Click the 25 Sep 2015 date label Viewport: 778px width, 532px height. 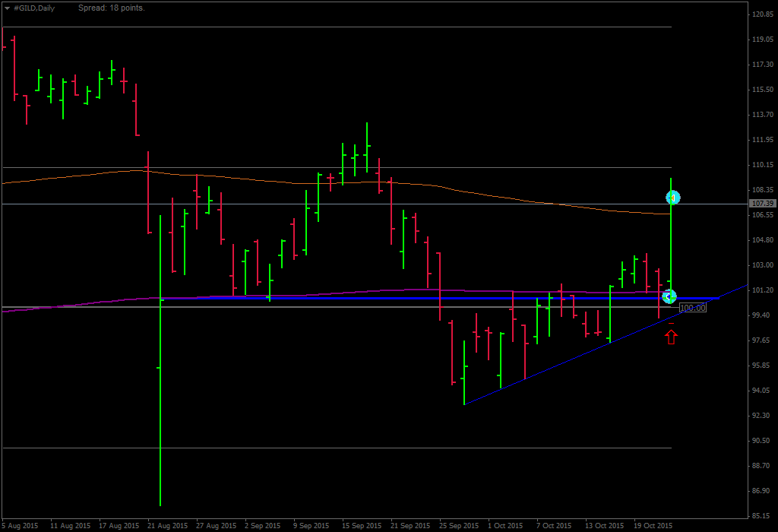pyautogui.click(x=459, y=526)
